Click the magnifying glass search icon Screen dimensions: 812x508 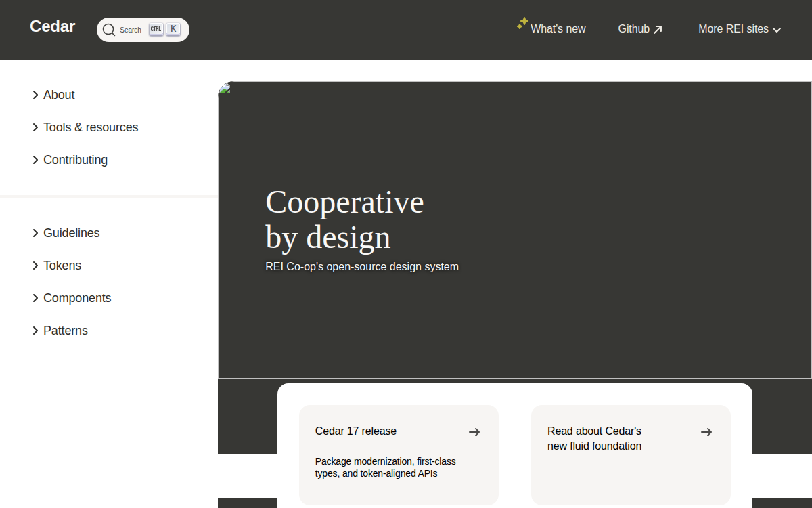click(x=109, y=30)
